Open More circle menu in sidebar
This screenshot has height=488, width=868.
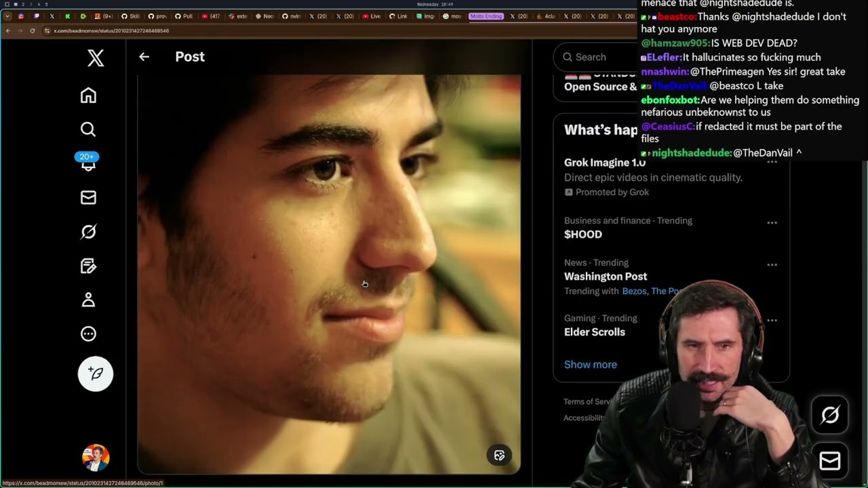pos(88,333)
